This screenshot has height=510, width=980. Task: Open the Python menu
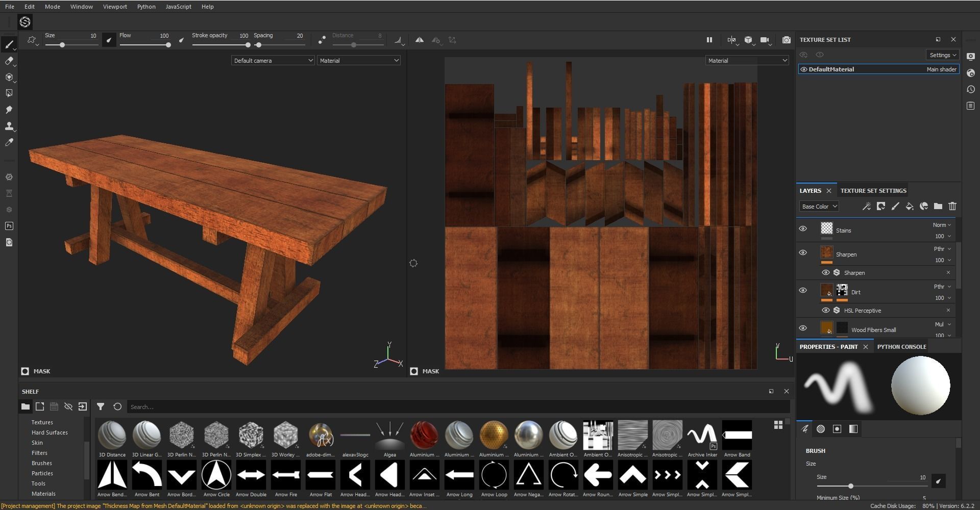pyautogui.click(x=146, y=7)
